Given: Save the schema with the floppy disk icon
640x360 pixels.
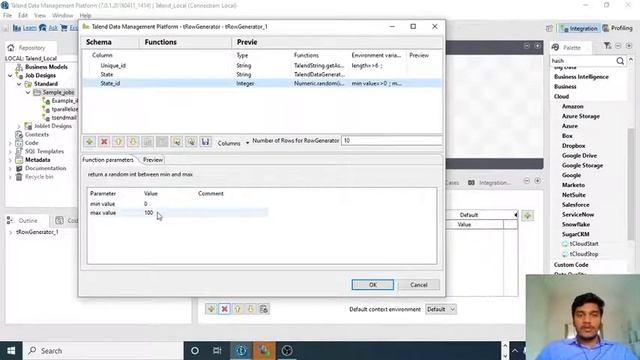Looking at the screenshot, I should [205, 142].
